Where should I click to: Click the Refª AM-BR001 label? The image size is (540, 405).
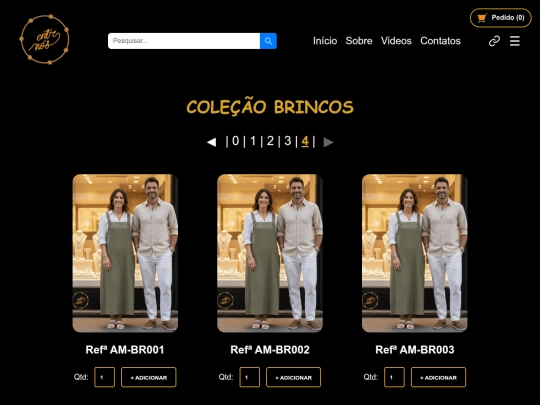click(125, 350)
